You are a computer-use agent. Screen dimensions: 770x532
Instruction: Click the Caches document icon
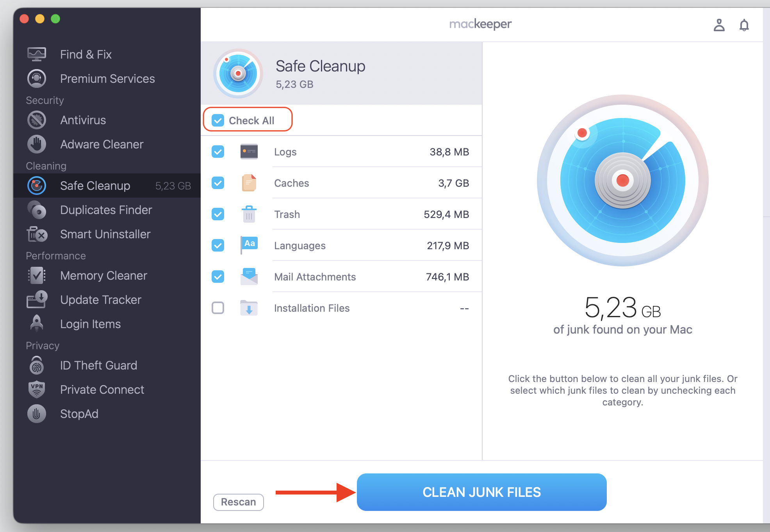click(249, 183)
